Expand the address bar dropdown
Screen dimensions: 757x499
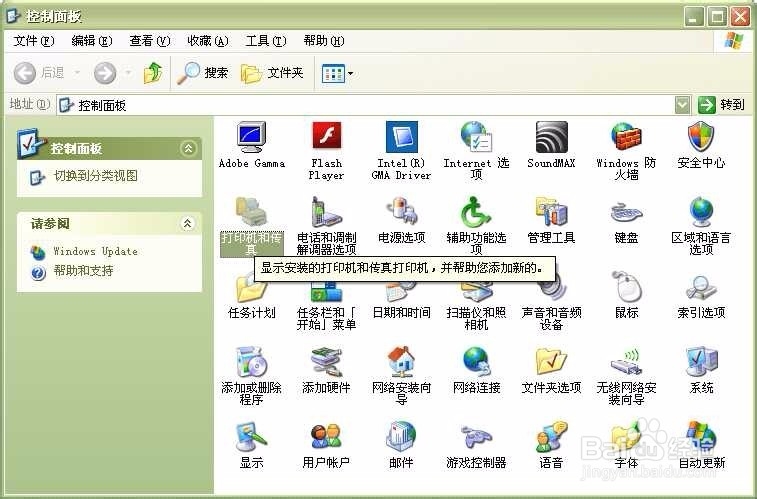pyautogui.click(x=682, y=105)
